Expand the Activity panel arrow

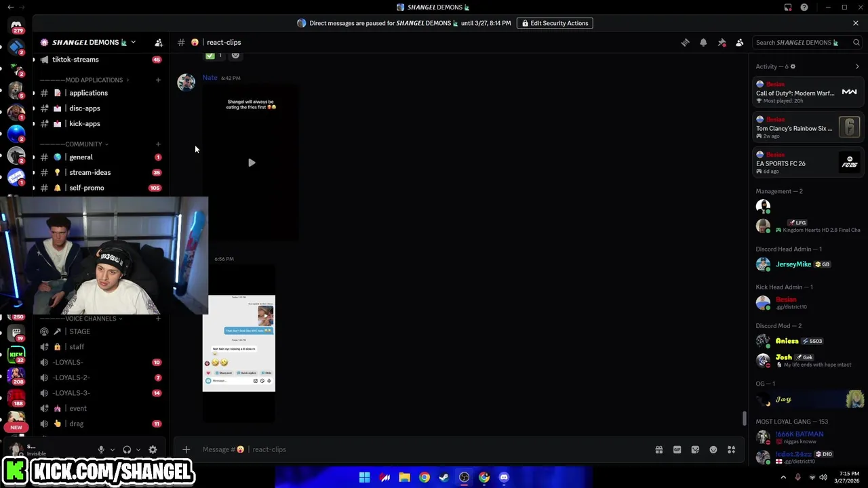point(857,66)
